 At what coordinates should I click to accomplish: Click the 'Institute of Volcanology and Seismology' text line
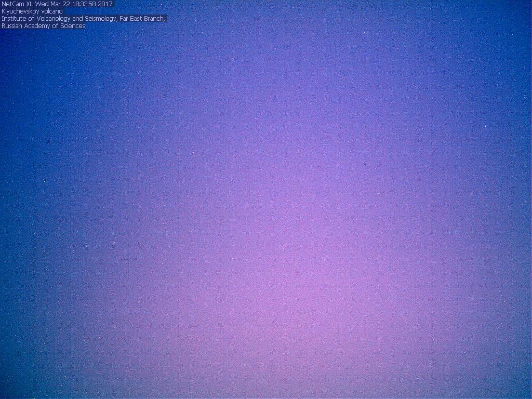click(x=83, y=19)
